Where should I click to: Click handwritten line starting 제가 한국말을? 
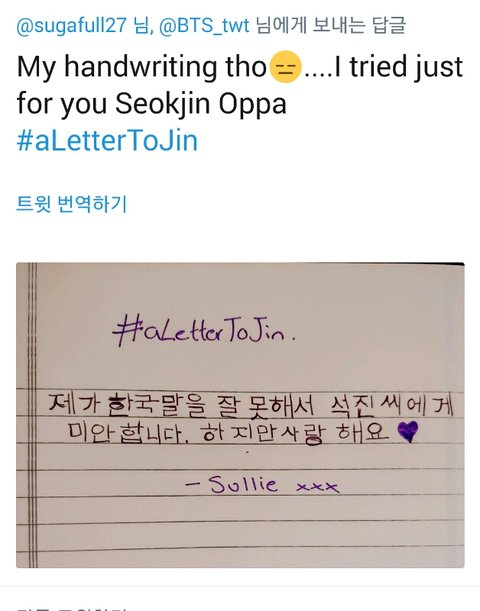coord(251,405)
